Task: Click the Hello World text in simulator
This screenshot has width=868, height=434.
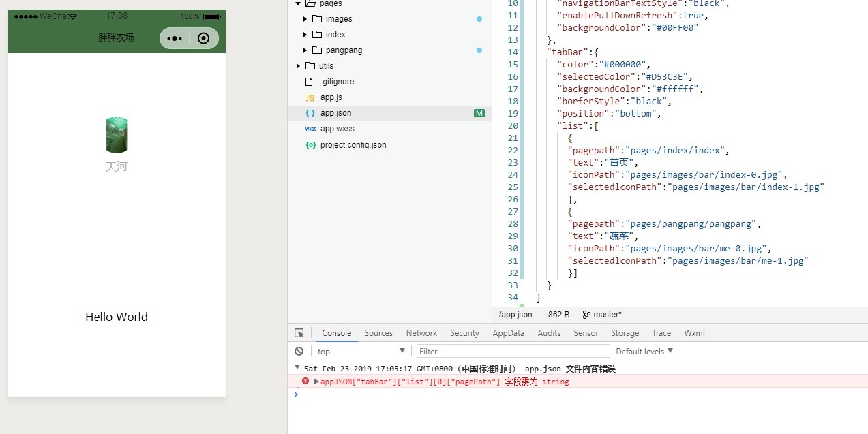Action: coord(117,317)
